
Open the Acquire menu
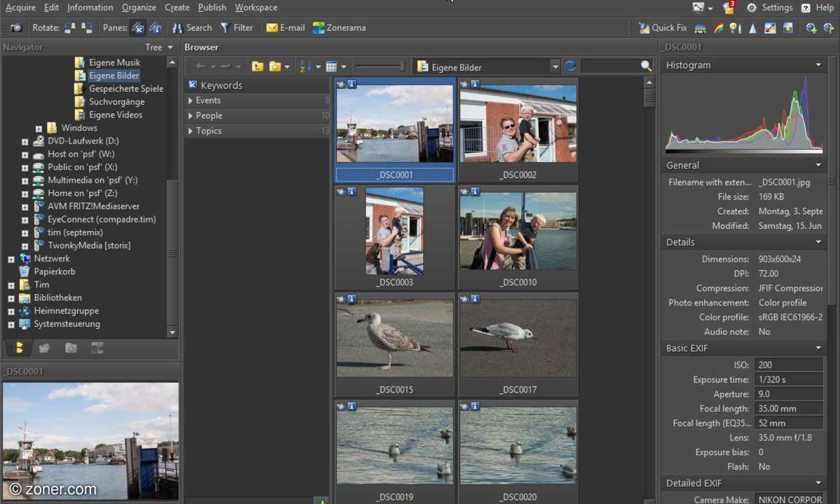point(20,8)
